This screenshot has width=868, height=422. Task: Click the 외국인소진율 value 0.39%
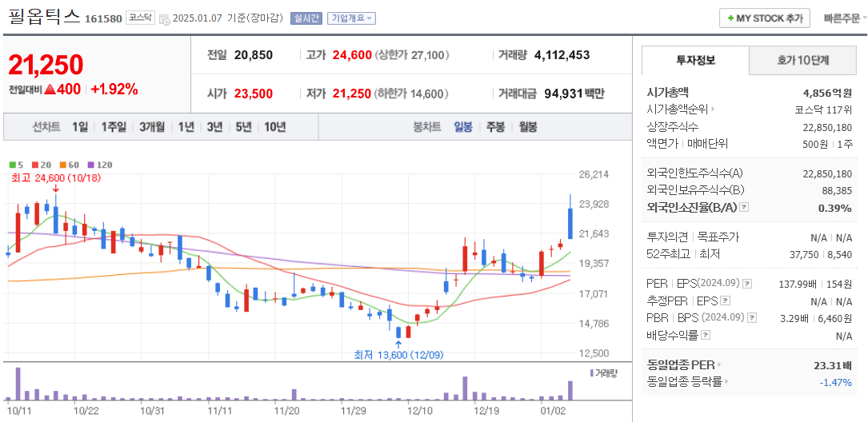click(836, 208)
